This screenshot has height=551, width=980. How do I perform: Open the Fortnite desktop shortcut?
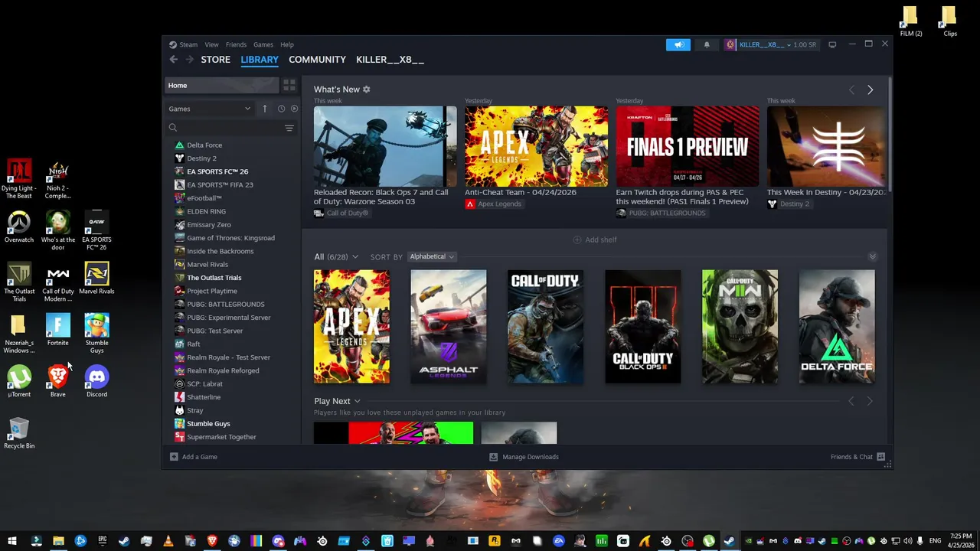click(57, 330)
